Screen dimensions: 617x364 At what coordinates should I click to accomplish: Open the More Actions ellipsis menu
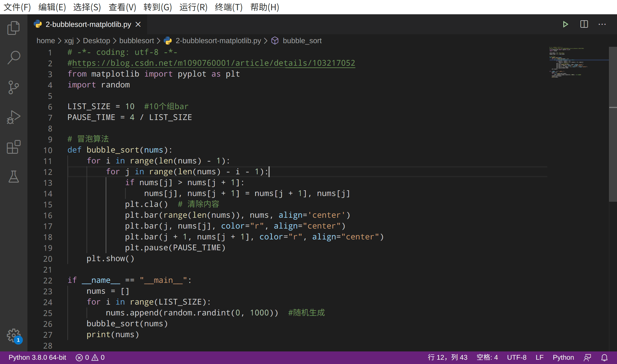point(602,24)
